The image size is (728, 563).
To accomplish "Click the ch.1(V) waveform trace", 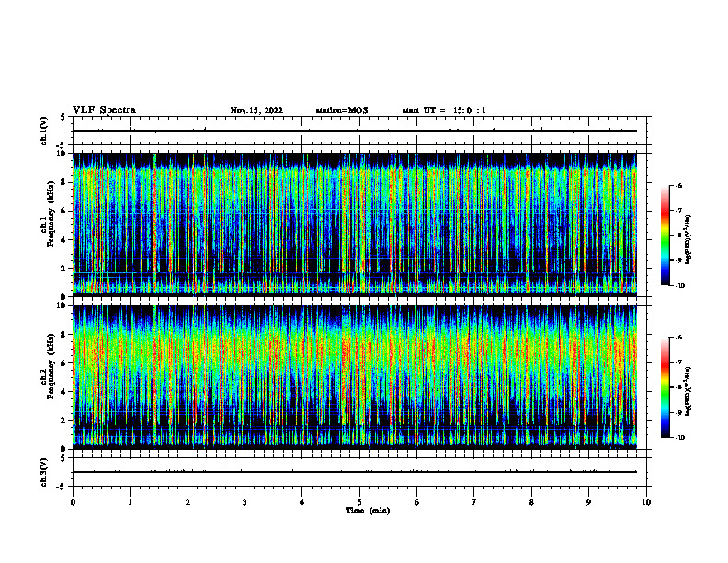I will point(355,131).
